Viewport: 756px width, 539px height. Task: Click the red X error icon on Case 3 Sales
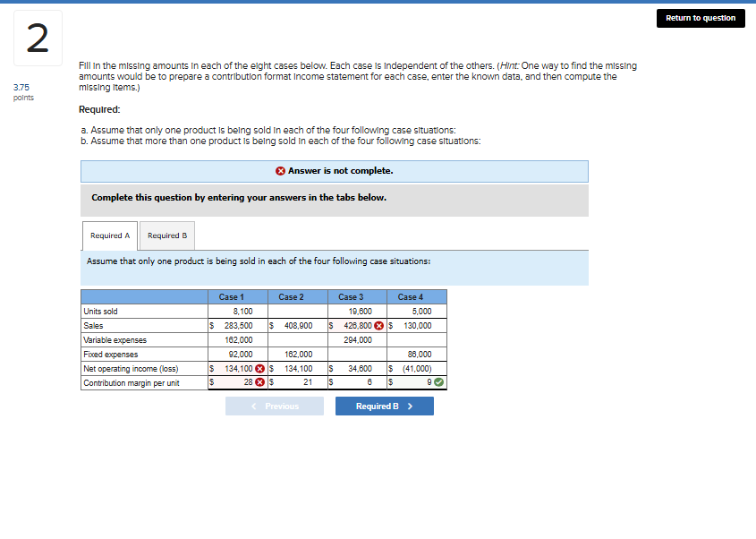[378, 325]
